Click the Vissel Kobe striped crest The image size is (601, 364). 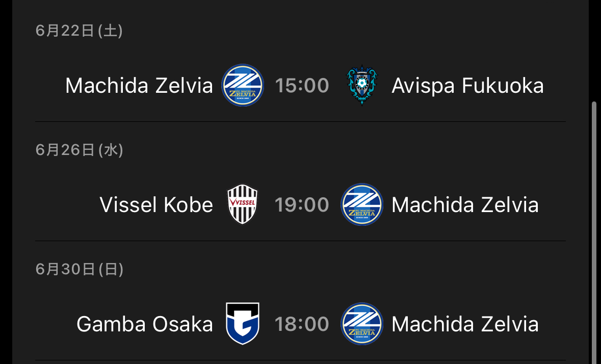pyautogui.click(x=243, y=204)
